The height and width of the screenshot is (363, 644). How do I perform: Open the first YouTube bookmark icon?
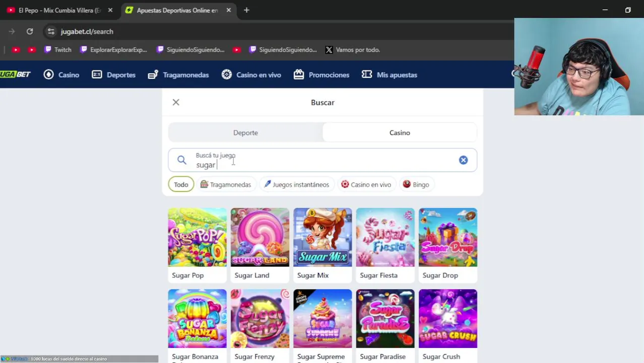click(16, 50)
